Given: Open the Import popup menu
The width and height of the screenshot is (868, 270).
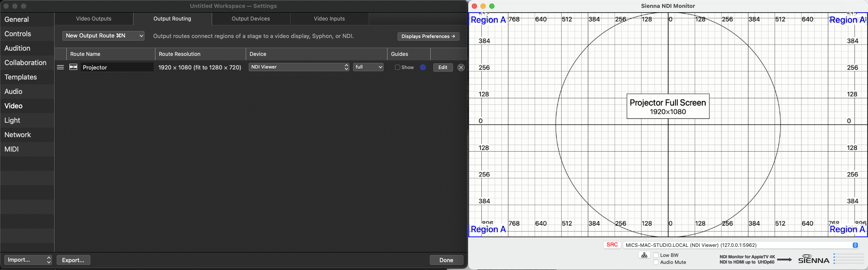Looking at the screenshot, I should (28, 260).
